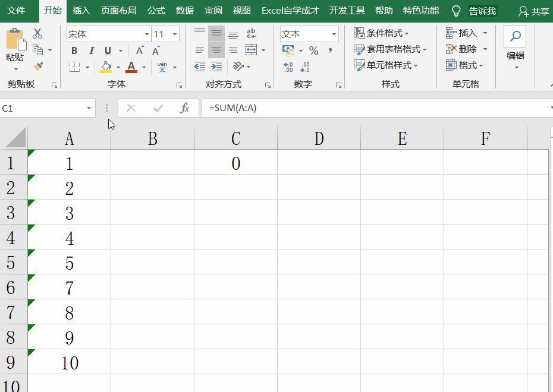
Task: Switch to the 开发工具 Developer tab
Action: pos(347,11)
